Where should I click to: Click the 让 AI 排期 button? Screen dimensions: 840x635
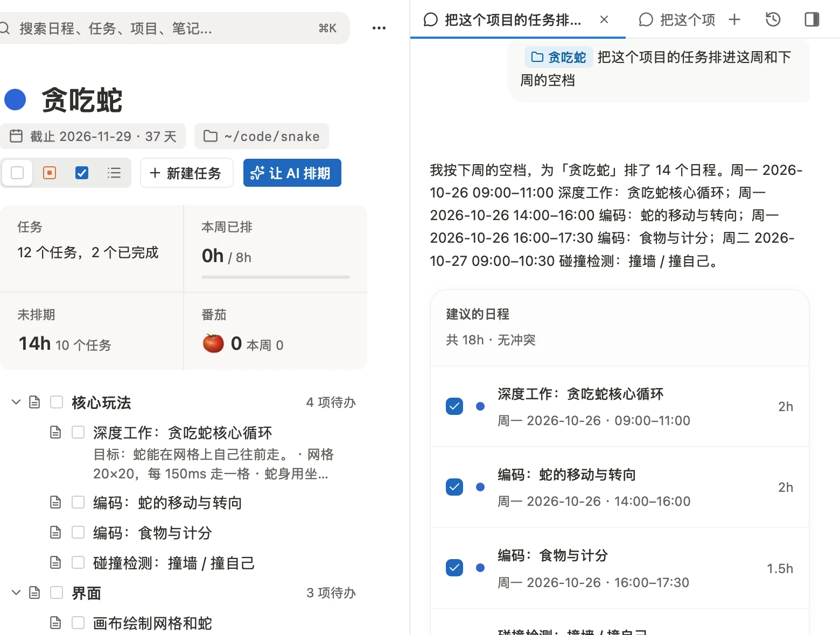[x=292, y=173]
